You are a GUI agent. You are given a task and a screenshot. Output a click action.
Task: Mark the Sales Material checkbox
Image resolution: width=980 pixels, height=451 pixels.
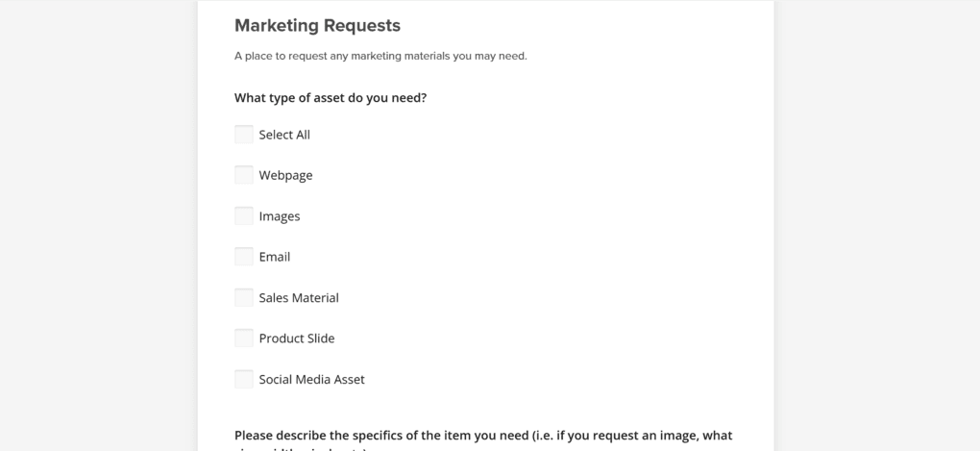coord(244,298)
